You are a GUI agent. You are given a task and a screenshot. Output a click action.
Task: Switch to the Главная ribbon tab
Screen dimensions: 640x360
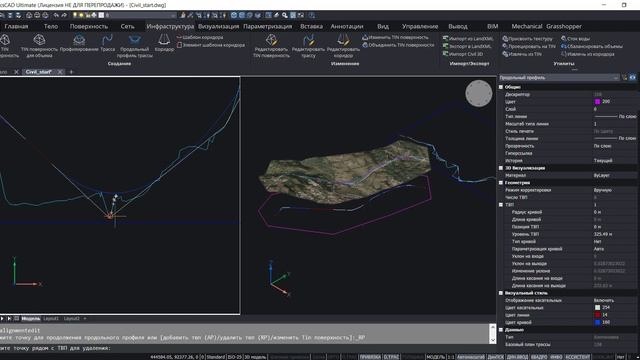[16, 26]
